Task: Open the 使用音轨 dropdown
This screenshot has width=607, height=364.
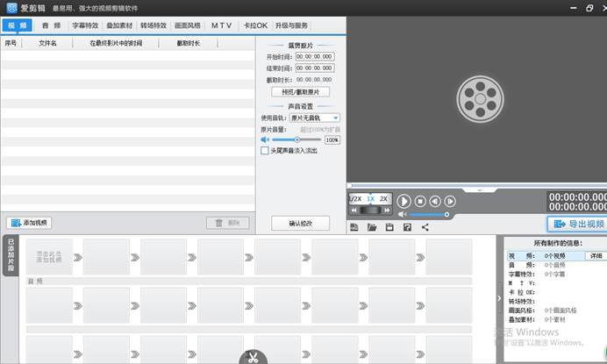Action: click(315, 118)
